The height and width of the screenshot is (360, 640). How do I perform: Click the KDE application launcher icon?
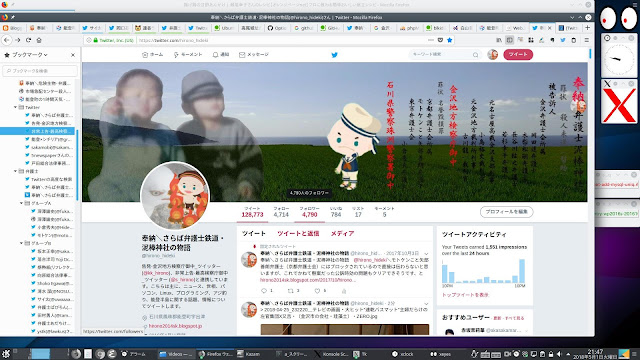tap(6, 354)
